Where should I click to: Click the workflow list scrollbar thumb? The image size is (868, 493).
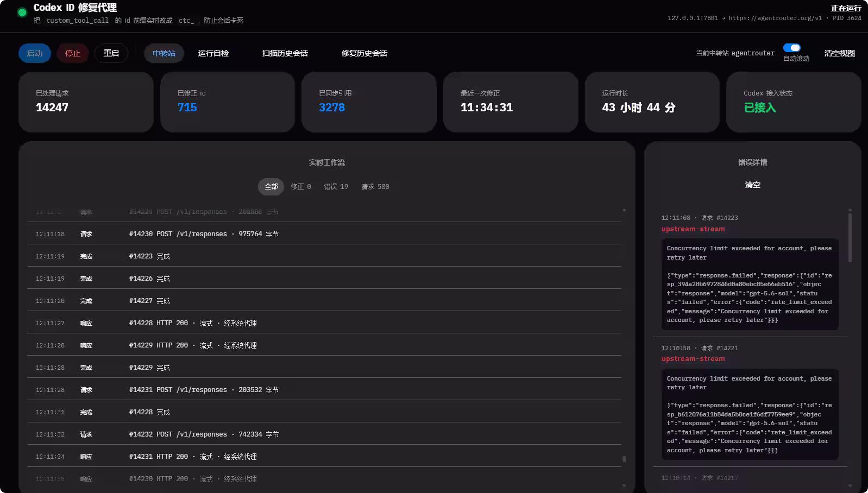624,459
